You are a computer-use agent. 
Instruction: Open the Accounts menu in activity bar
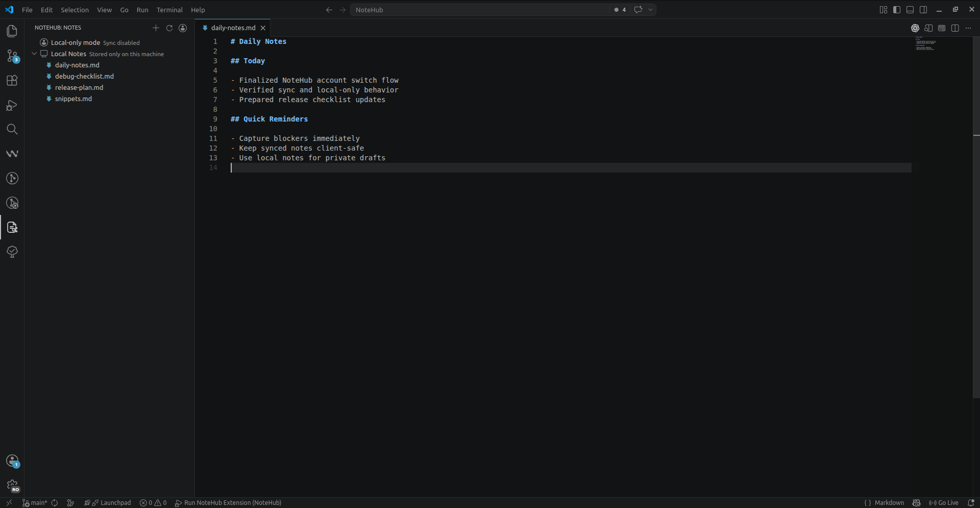pyautogui.click(x=12, y=461)
